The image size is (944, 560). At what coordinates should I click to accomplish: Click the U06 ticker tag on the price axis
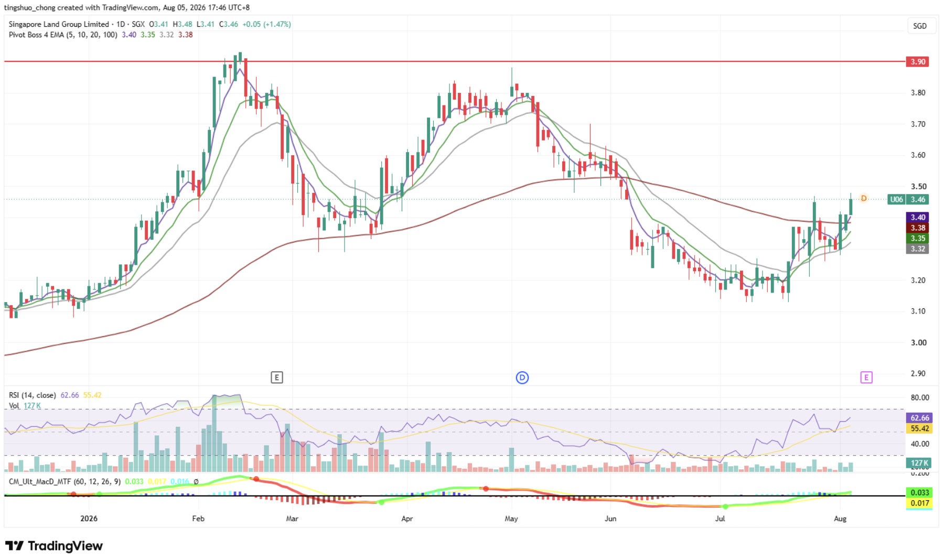[897, 199]
